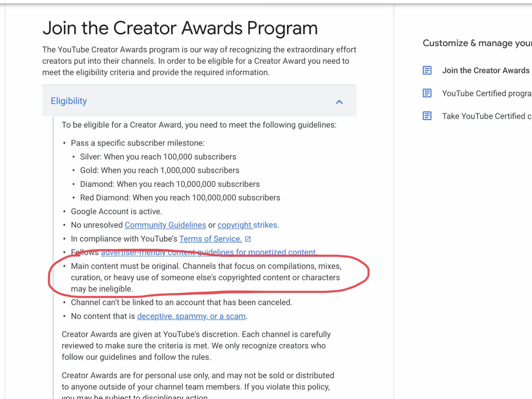Open deceptive, spammy, or a scam link

[x=192, y=316]
